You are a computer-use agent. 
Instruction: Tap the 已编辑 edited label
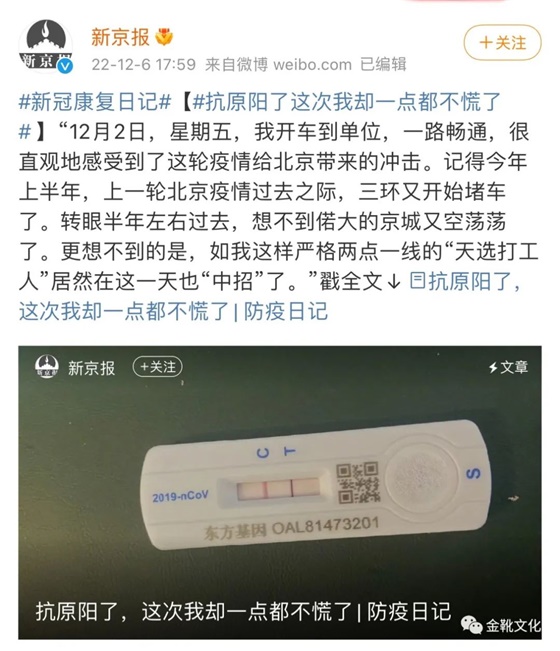click(383, 64)
